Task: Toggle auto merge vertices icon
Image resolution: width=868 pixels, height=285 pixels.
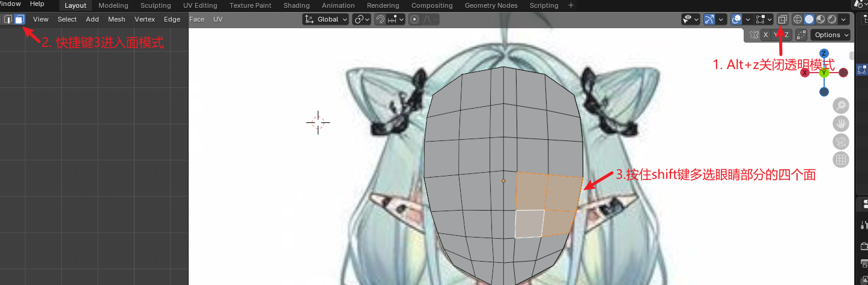Action: (x=801, y=35)
